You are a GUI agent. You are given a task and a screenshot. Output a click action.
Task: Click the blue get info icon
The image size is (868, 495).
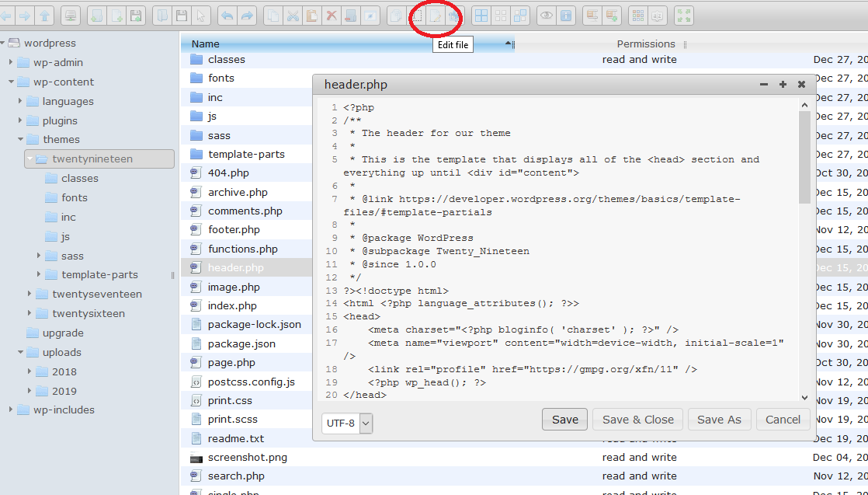coord(566,16)
